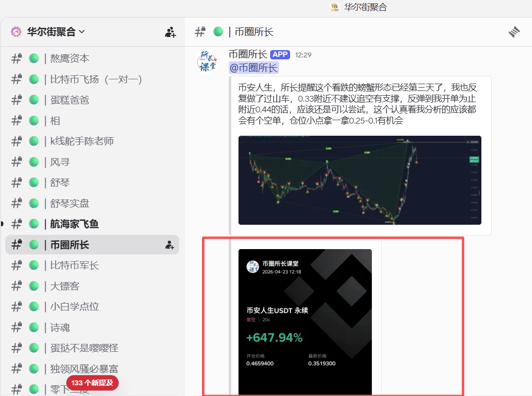Click the 华尔街聚合 window title icon
Screen dimensions: 532x396
click(334, 7)
